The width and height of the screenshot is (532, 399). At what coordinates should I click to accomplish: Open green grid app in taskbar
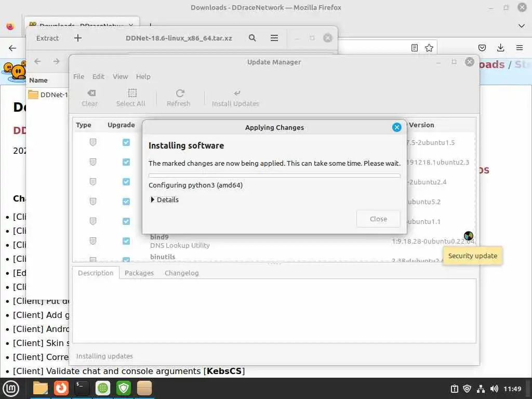103,388
